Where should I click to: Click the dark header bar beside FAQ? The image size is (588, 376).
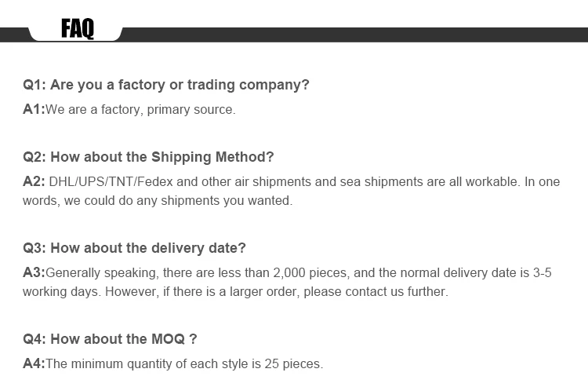pyautogui.click(x=353, y=34)
